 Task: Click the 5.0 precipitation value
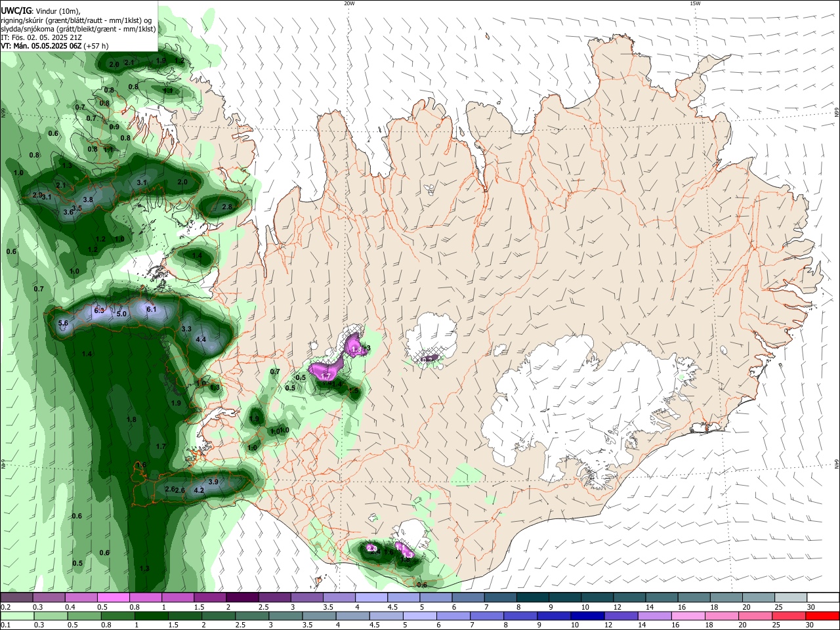click(121, 314)
